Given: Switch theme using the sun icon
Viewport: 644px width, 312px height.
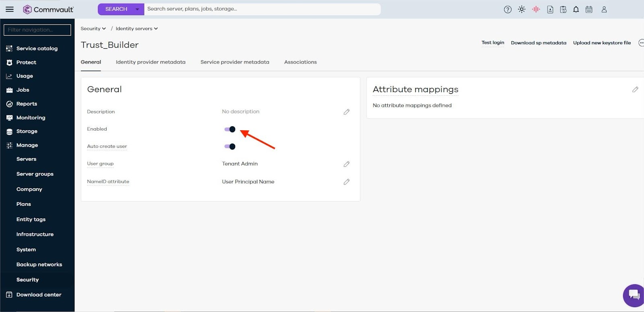Looking at the screenshot, I should (522, 9).
